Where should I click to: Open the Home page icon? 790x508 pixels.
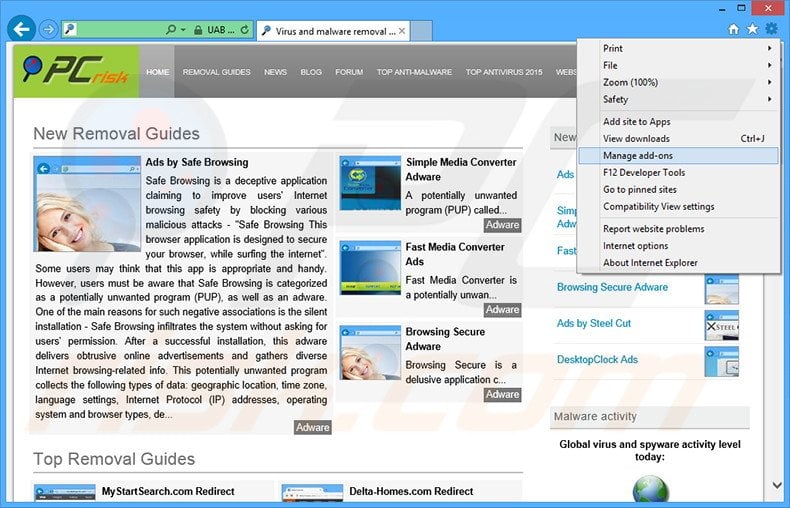734,29
